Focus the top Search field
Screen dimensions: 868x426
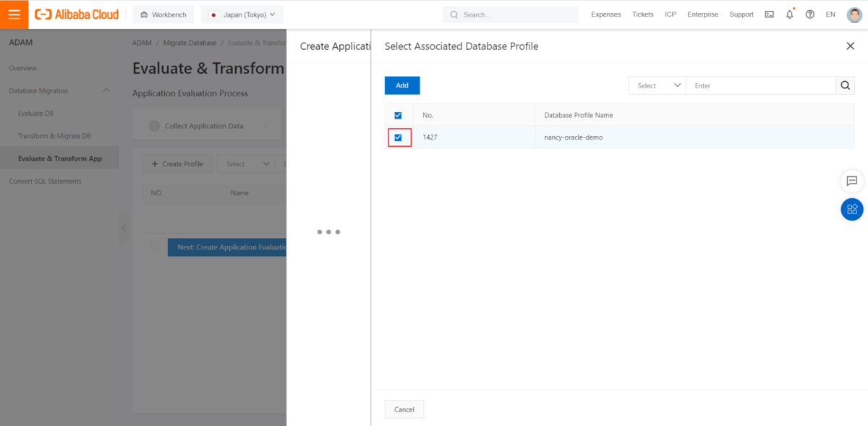click(511, 14)
